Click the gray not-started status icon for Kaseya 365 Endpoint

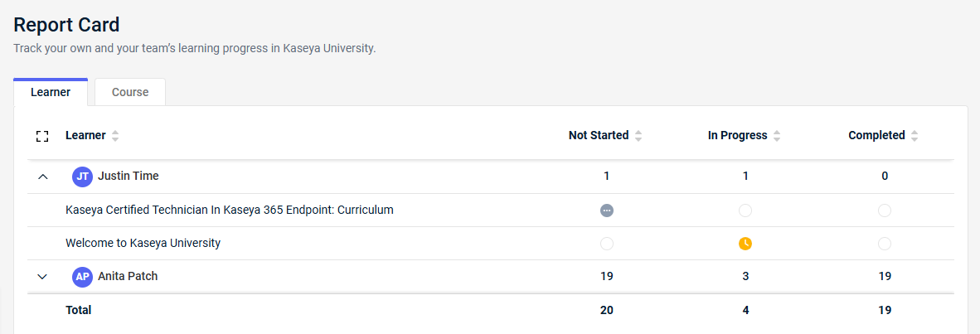(606, 211)
